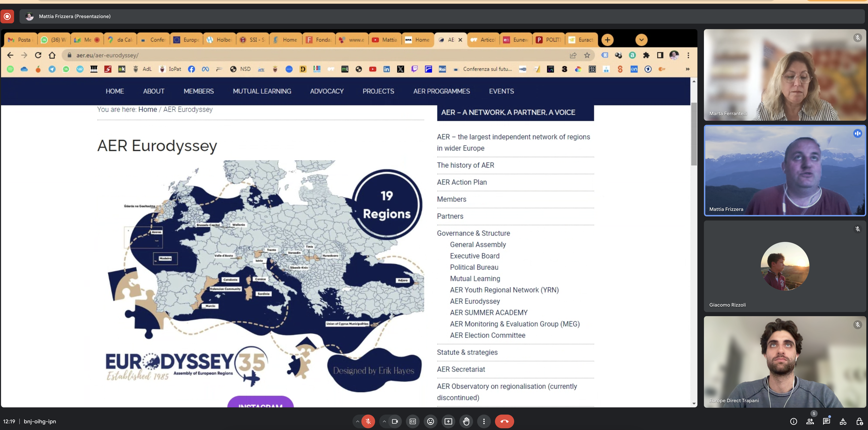Viewport: 868px width, 430px height.
Task: Click the recording indicator icon
Action: point(7,16)
